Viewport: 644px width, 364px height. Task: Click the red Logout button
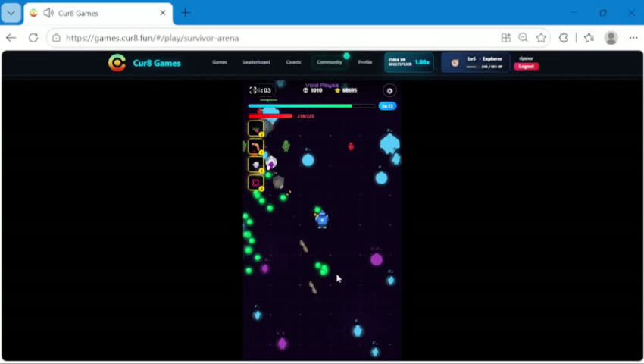[x=526, y=66]
